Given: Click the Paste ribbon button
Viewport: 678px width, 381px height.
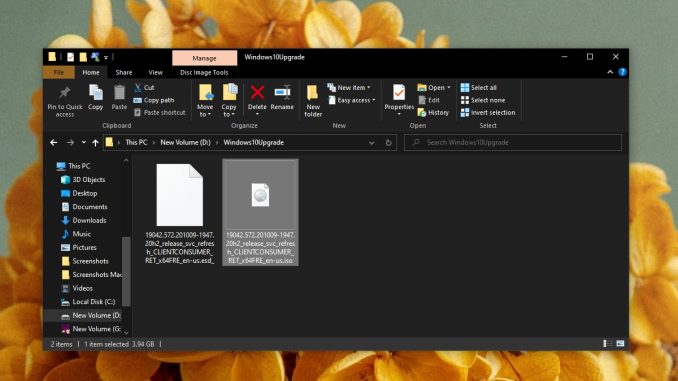Looking at the screenshot, I should tap(119, 98).
